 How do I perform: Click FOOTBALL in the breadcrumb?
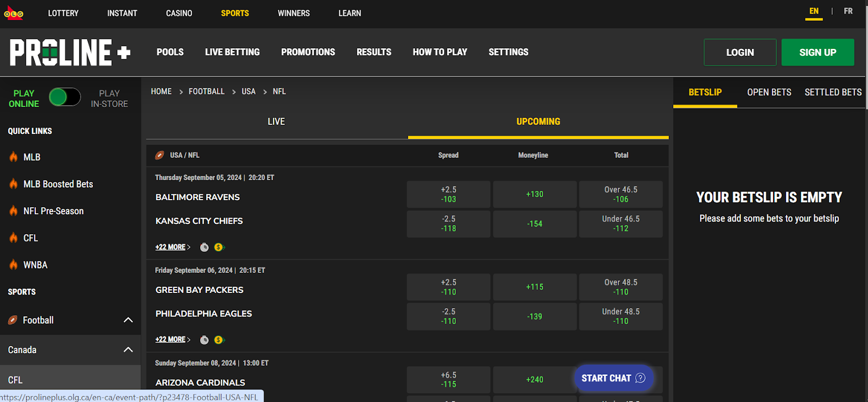pos(206,91)
